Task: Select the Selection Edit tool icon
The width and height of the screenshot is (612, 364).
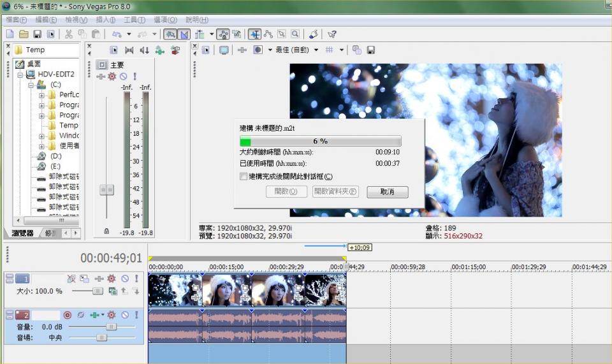Action: tap(281, 34)
